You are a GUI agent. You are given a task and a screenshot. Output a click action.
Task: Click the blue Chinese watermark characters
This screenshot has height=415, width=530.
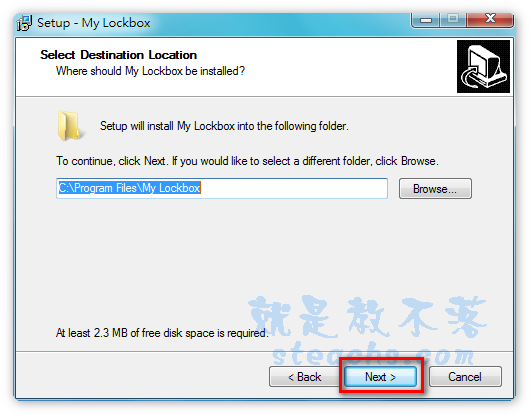click(x=367, y=316)
